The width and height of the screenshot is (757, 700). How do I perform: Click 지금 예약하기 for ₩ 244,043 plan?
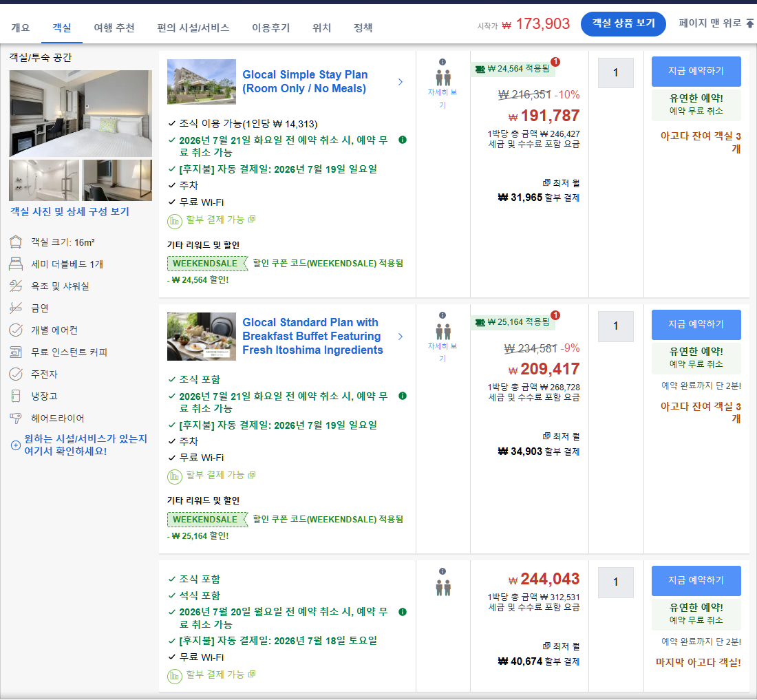pyautogui.click(x=696, y=580)
